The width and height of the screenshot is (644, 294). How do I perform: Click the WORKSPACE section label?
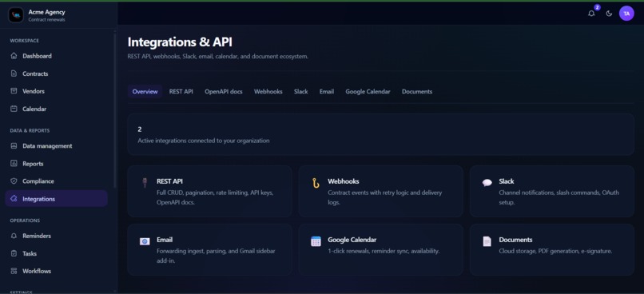coord(24,41)
